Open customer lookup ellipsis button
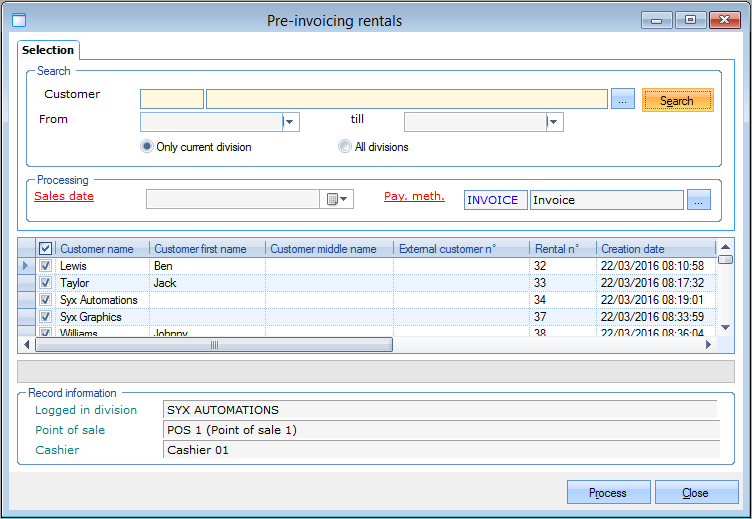 pyautogui.click(x=623, y=99)
